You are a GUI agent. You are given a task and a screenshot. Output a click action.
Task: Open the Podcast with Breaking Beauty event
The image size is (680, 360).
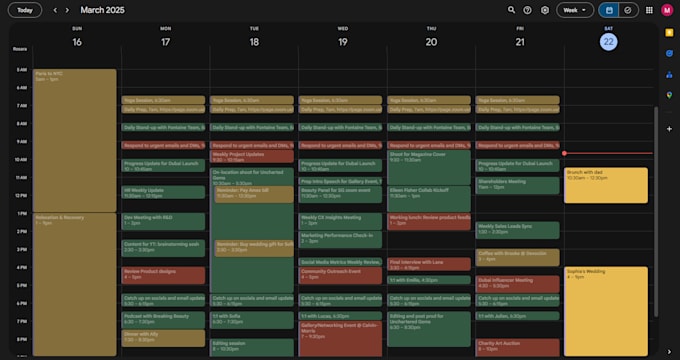[x=163, y=320]
